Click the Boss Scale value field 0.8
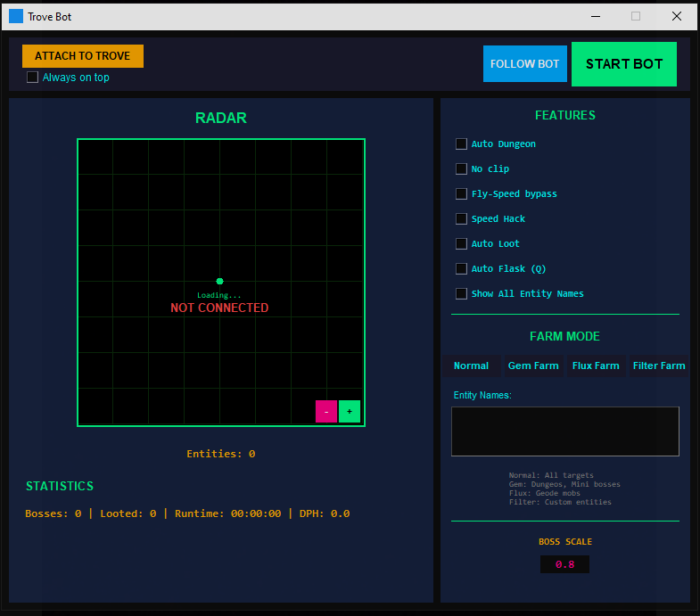Image resolution: width=700 pixels, height=616 pixels. [x=564, y=564]
